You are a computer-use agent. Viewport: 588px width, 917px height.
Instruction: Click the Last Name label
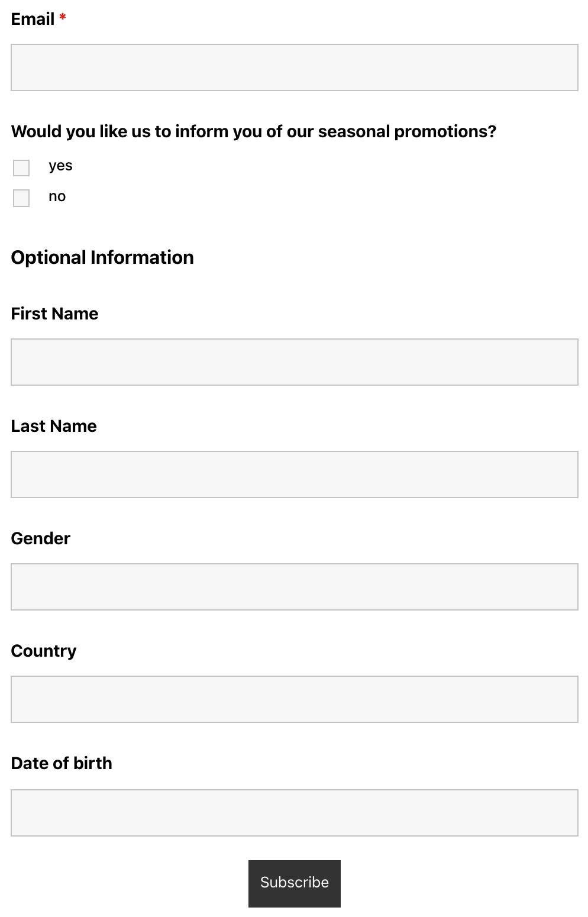(53, 426)
